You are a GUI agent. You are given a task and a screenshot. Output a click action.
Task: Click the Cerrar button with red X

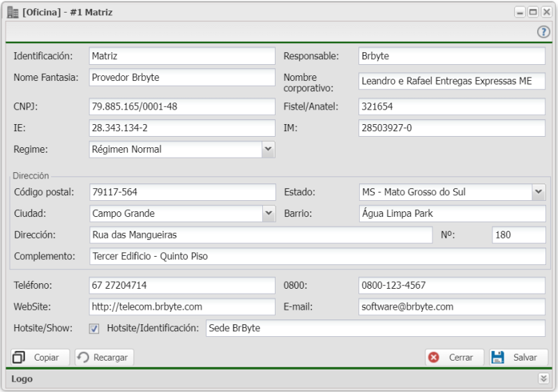pyautogui.click(x=454, y=357)
